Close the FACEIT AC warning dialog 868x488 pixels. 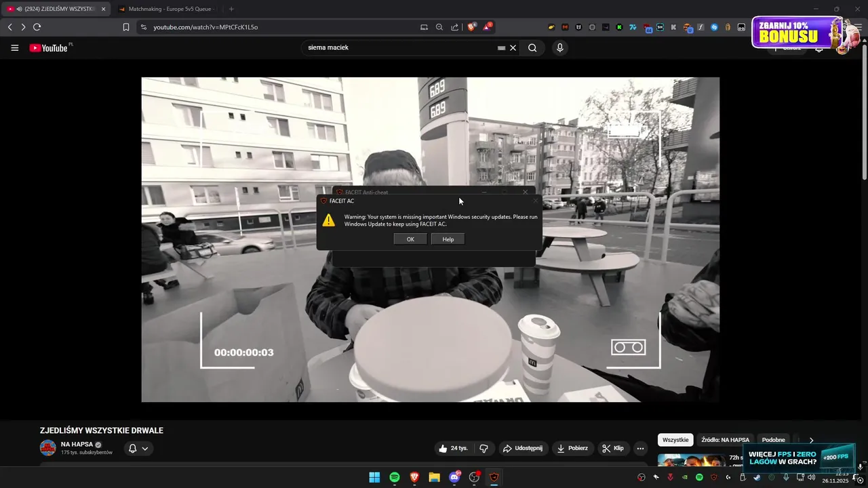[x=535, y=201]
